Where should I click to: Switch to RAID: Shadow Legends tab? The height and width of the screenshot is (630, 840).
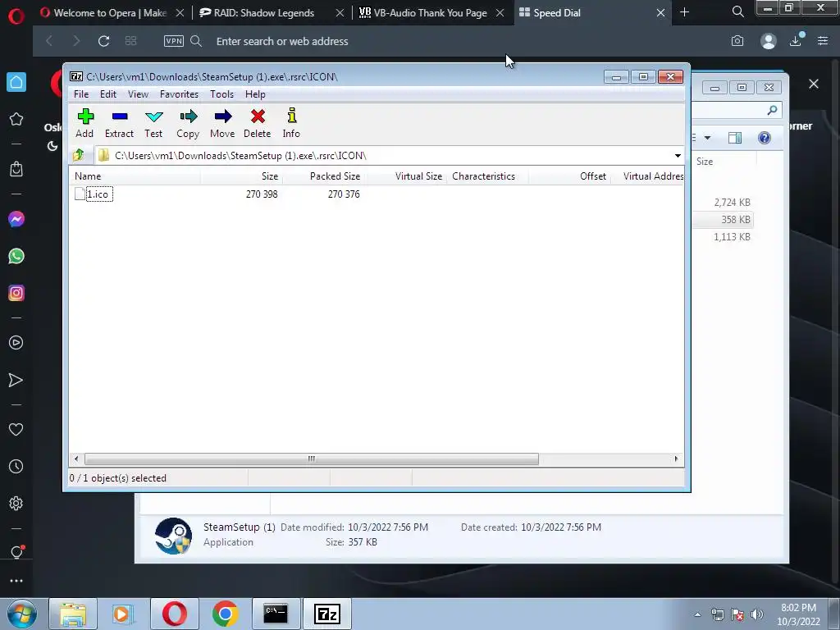264,13
